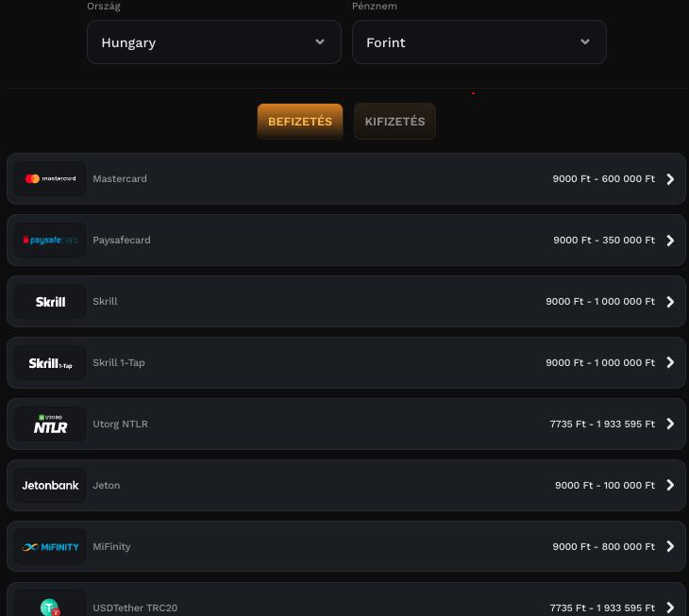Open the Hungary country dropdown
This screenshot has width=689, height=616.
pos(213,42)
